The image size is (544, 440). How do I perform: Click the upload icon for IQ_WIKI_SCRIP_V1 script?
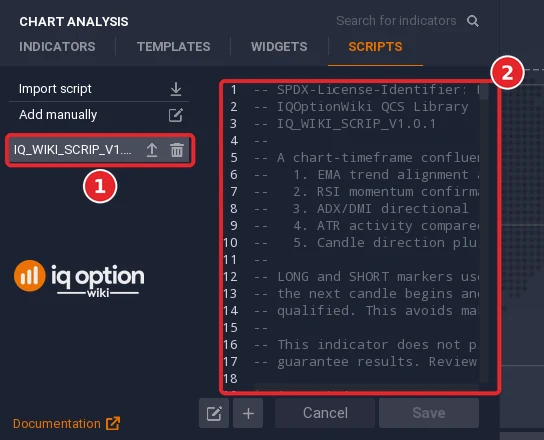pyautogui.click(x=152, y=150)
